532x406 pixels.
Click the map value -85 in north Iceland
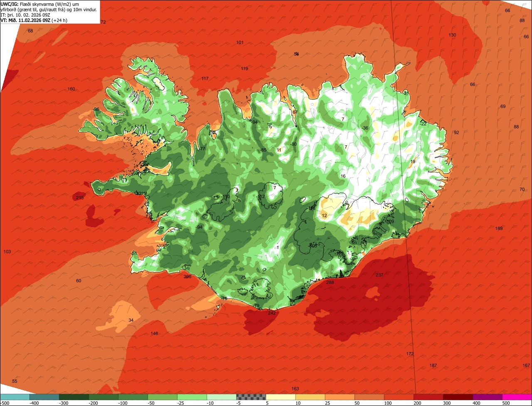[x=263, y=150]
